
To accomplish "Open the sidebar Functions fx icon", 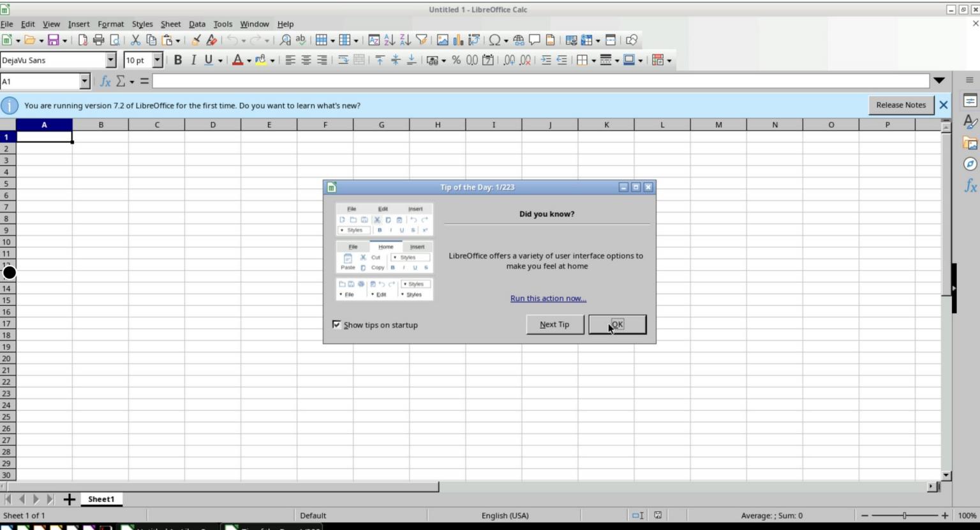I will point(970,185).
